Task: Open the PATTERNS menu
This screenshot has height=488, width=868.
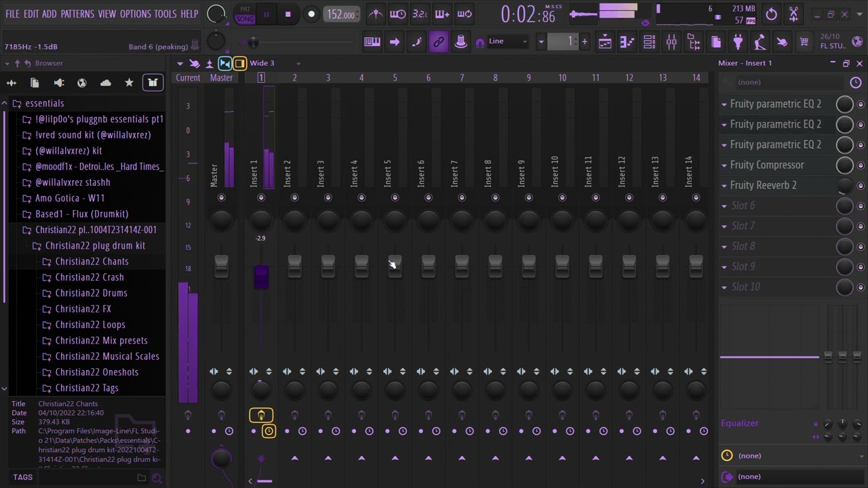Action: pos(77,14)
